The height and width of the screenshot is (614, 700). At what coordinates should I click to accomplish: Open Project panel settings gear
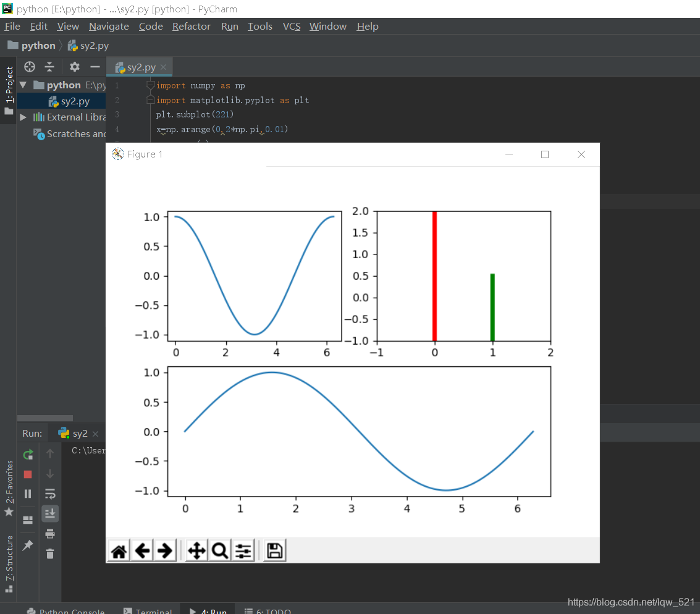click(75, 67)
